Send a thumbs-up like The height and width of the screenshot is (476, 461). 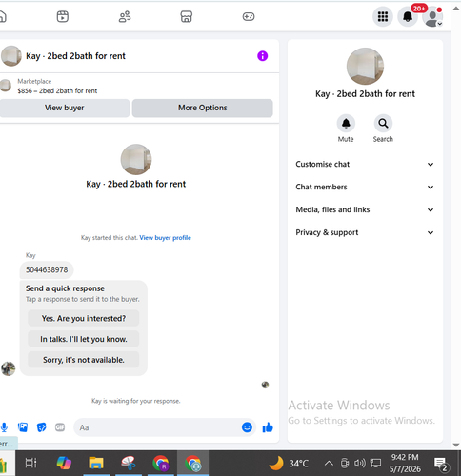click(268, 427)
